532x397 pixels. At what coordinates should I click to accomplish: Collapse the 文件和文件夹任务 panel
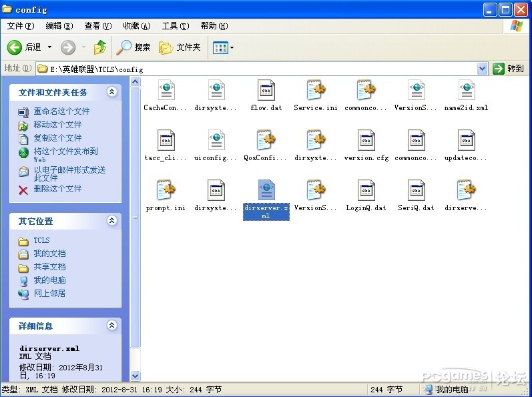(111, 92)
